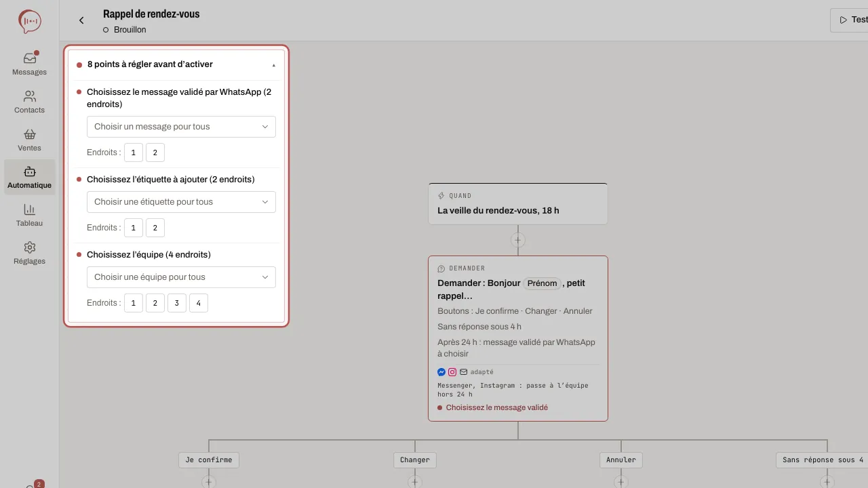Click the Messenger channel icon

tap(441, 372)
